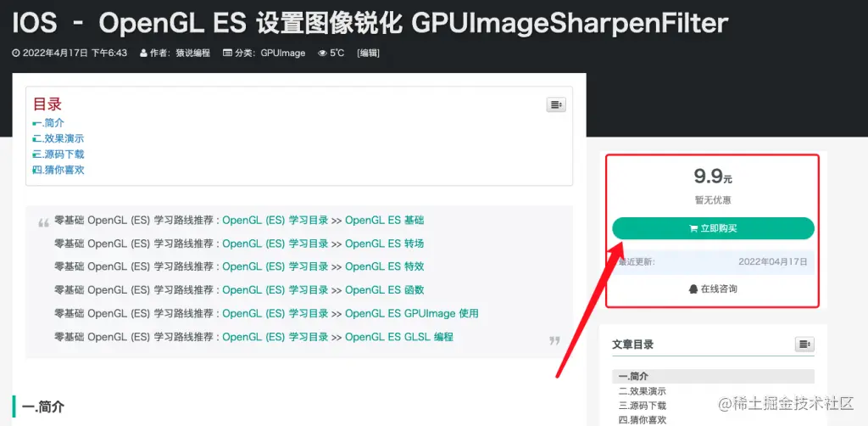Click the author person icon
The image size is (868, 426).
[x=143, y=53]
